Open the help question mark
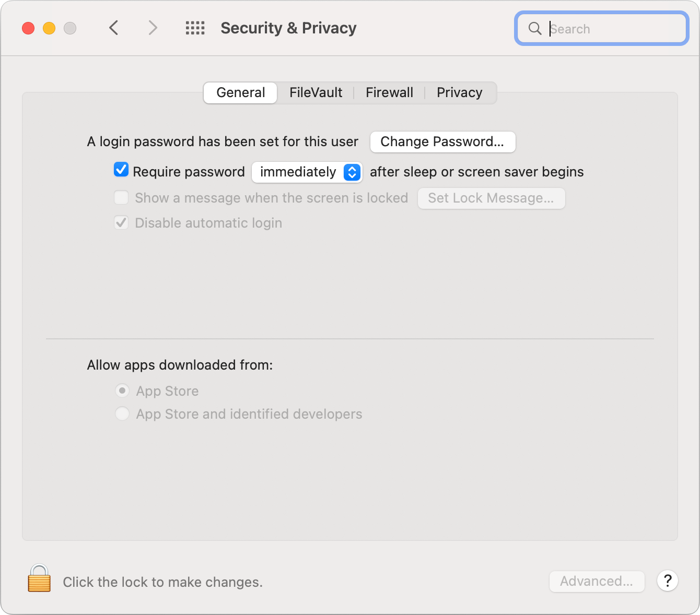Image resolution: width=700 pixels, height=615 pixels. pyautogui.click(x=667, y=581)
